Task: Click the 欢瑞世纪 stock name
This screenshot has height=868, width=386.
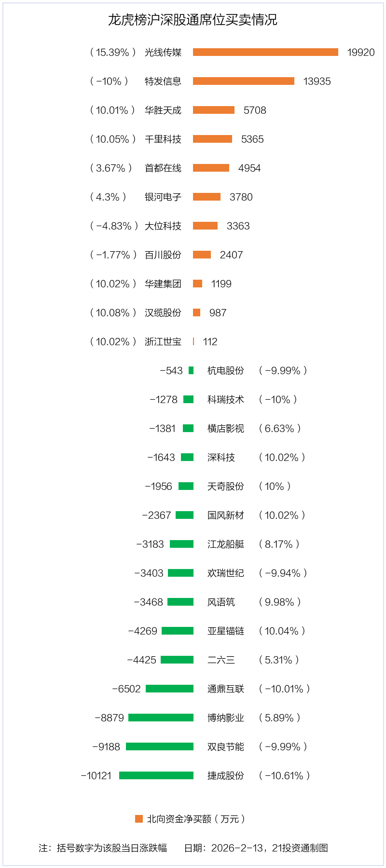Action: point(226,573)
